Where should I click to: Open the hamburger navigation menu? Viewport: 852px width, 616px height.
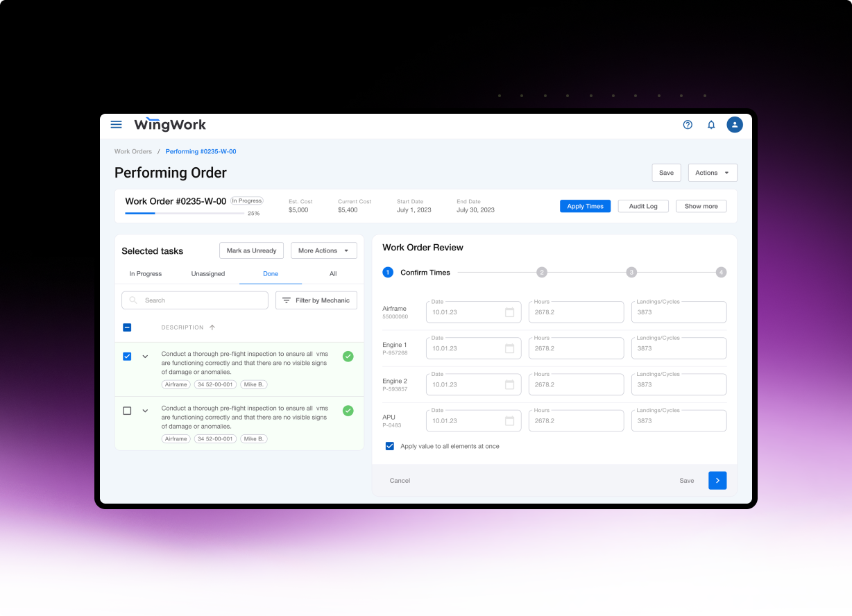pos(117,125)
